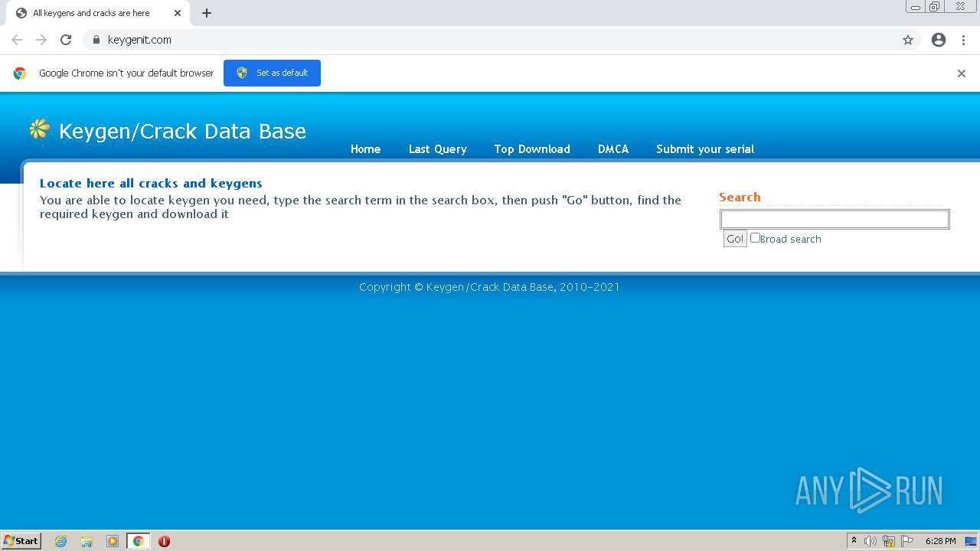Open the Last Query navigation link
980x551 pixels.
point(437,149)
